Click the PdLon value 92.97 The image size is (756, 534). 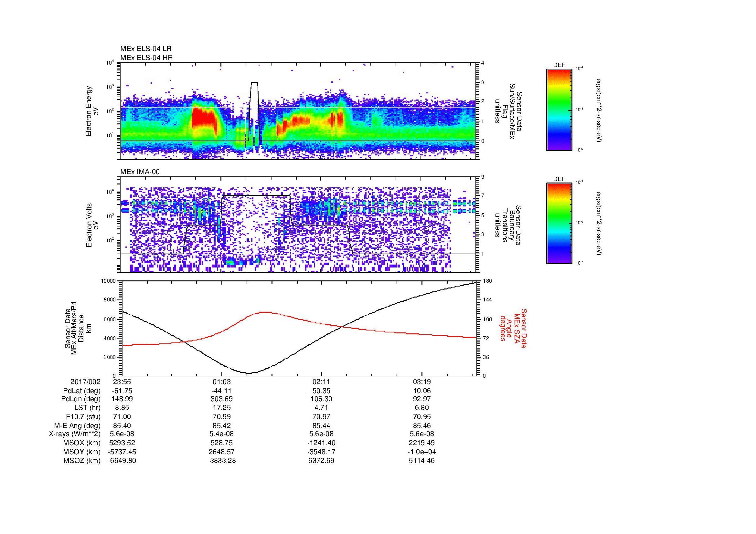pos(421,399)
